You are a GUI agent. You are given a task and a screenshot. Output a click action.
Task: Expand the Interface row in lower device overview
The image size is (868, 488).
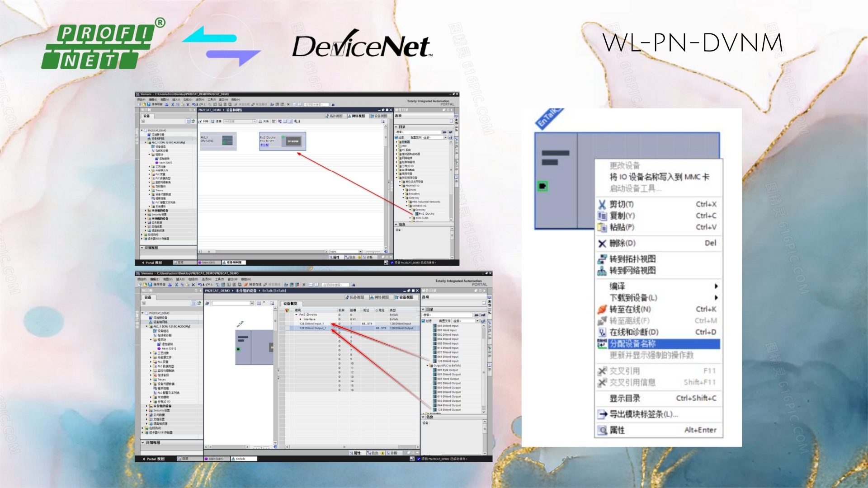pos(301,319)
